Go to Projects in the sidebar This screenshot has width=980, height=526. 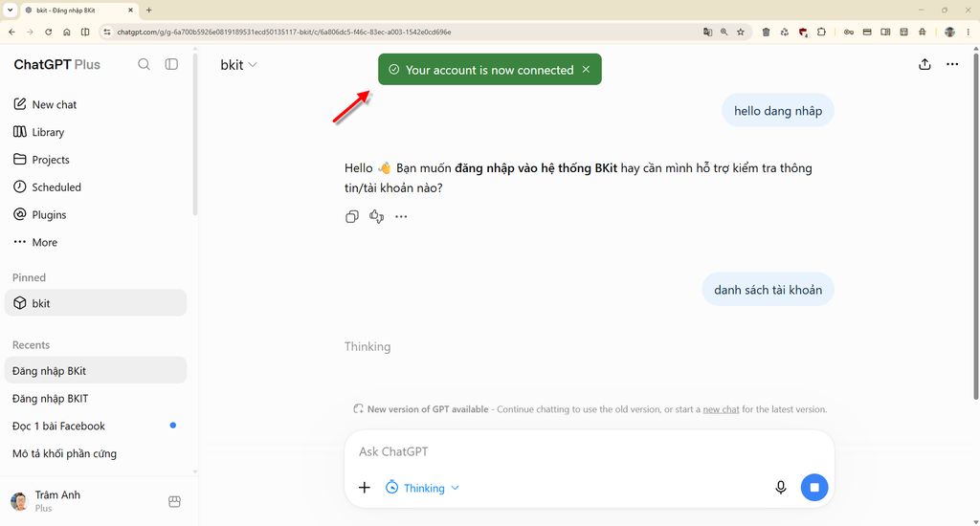point(96,160)
